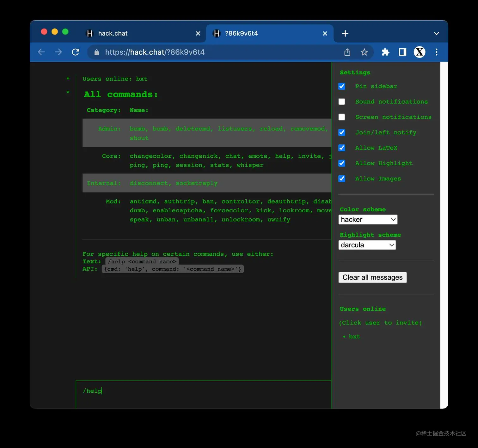The width and height of the screenshot is (478, 448).
Task: Share this page using the share icon
Action: [x=347, y=52]
